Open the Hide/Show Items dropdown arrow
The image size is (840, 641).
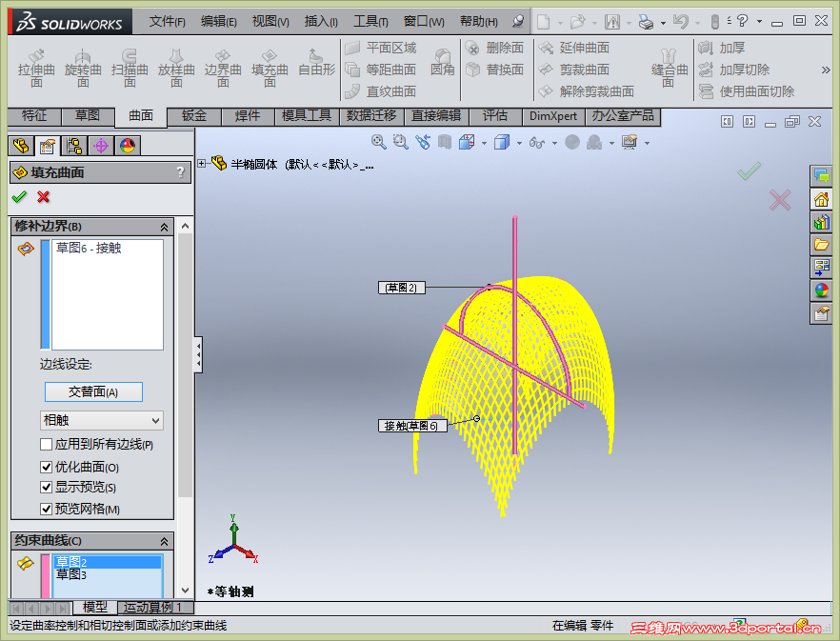tap(554, 143)
